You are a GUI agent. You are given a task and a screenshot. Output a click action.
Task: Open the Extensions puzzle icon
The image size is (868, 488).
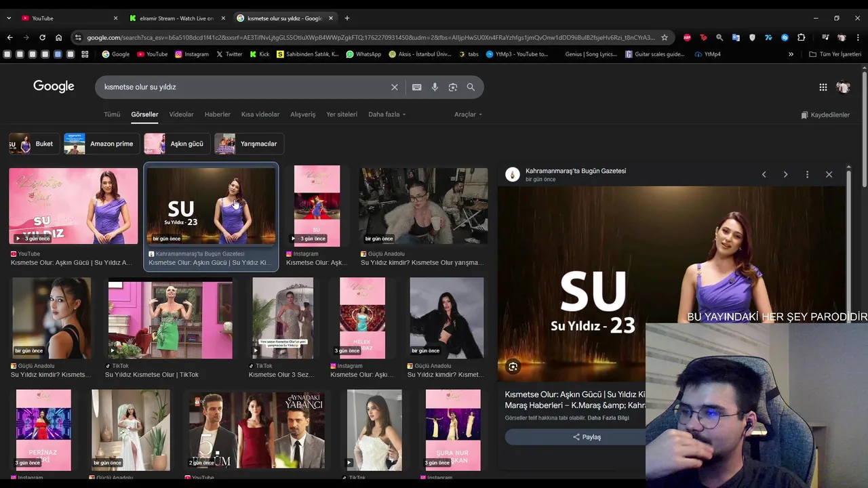point(801,37)
